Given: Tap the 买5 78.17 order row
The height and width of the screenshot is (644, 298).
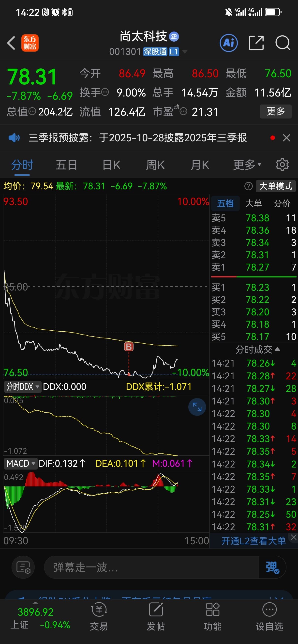Looking at the screenshot, I should coord(254,337).
